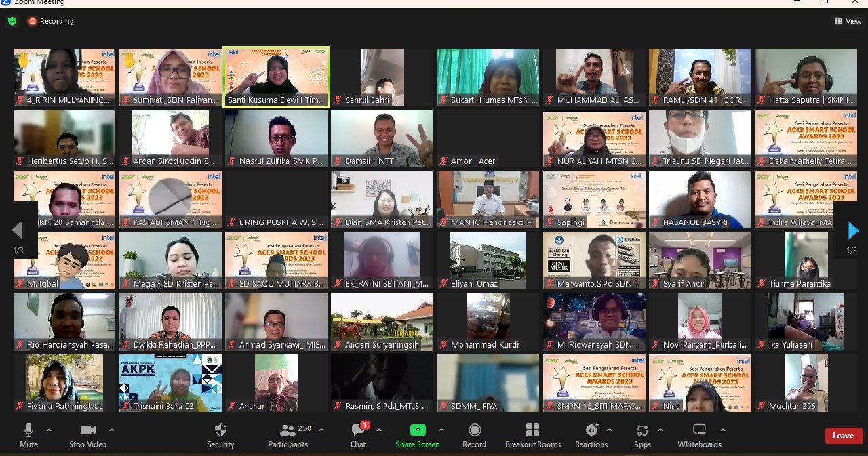Click raised hand icon on Ririn Mulyaningsih's tile

click(x=24, y=60)
